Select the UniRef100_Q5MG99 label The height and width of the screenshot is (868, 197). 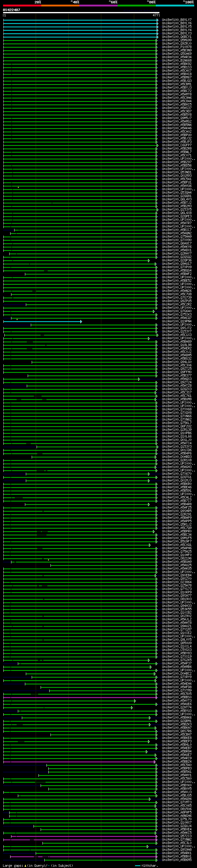click(176, 40)
